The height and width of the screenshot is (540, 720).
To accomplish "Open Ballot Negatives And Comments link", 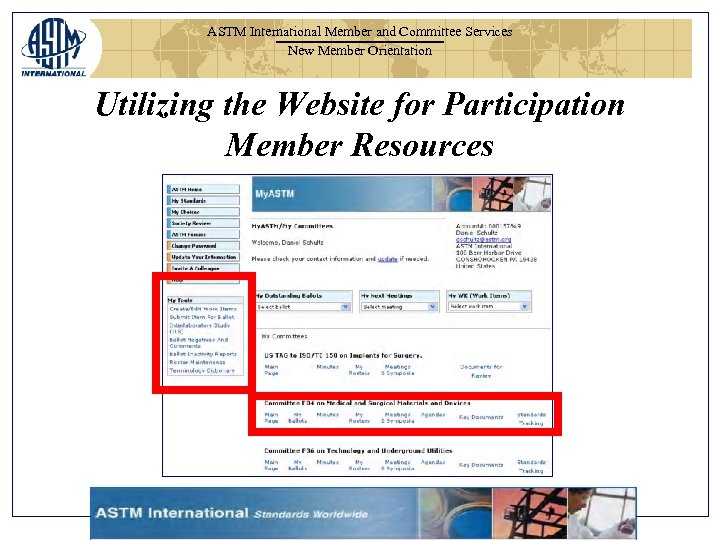I will click(x=198, y=343).
